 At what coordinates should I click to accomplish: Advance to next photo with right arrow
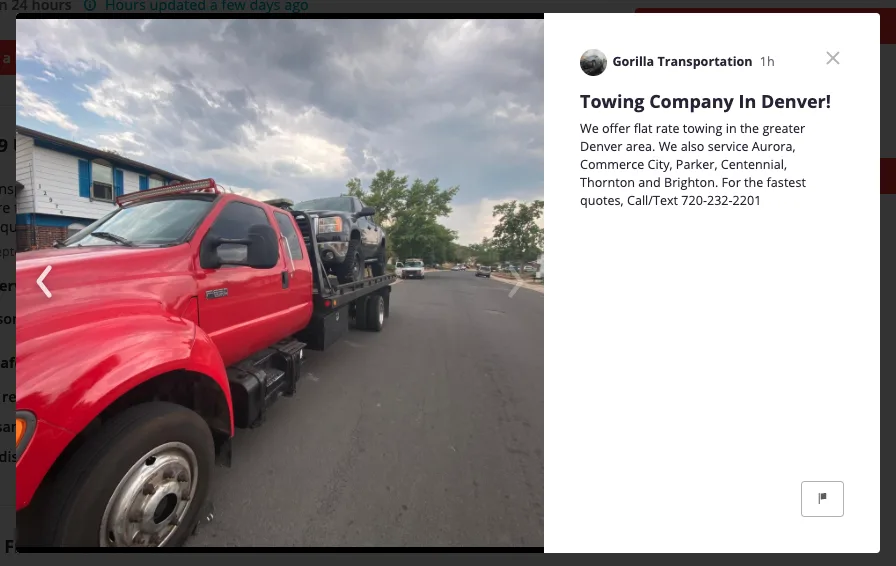(515, 282)
